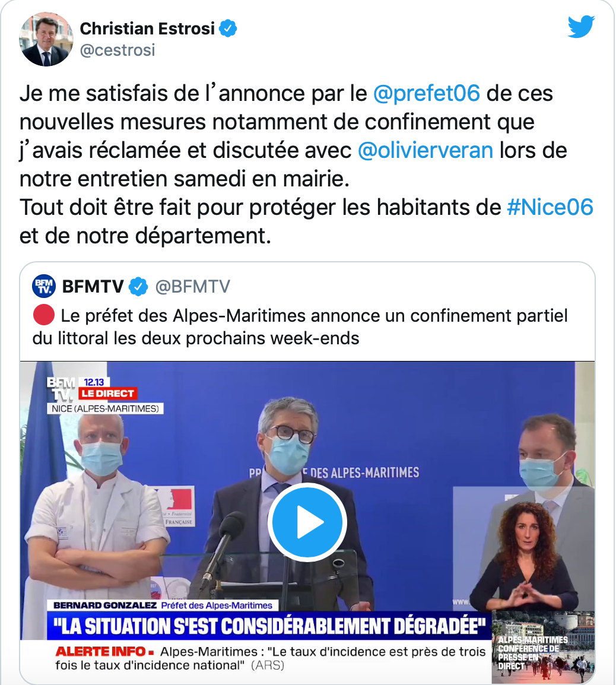The image size is (616, 685).
Task: Click the LE DIRECT red badge in video
Action: click(x=108, y=393)
